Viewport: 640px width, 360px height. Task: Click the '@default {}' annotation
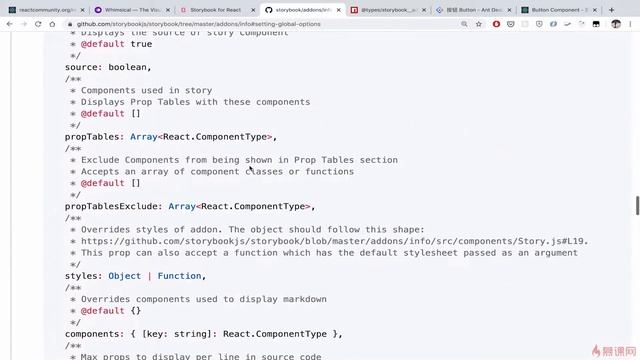(111, 311)
